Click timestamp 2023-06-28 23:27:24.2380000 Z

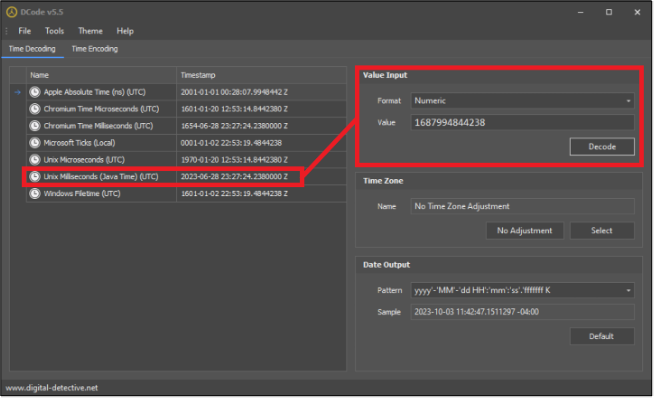point(234,176)
